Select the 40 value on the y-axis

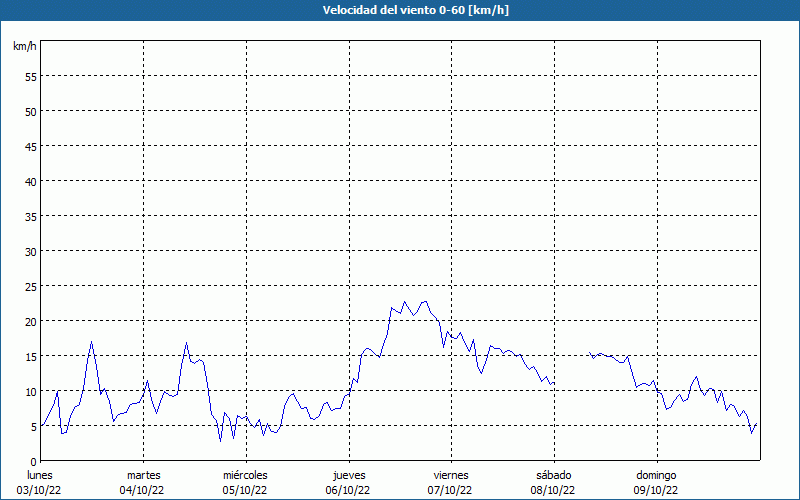coord(31,182)
